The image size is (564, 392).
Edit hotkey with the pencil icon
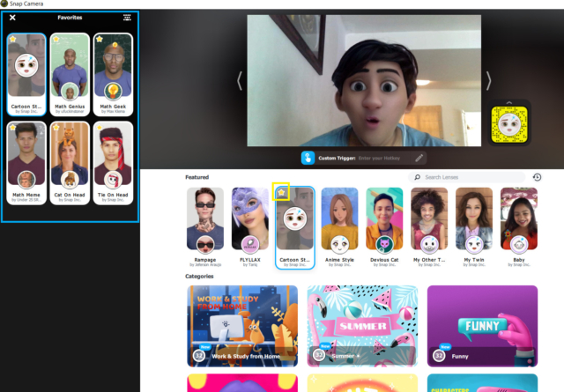[419, 158]
